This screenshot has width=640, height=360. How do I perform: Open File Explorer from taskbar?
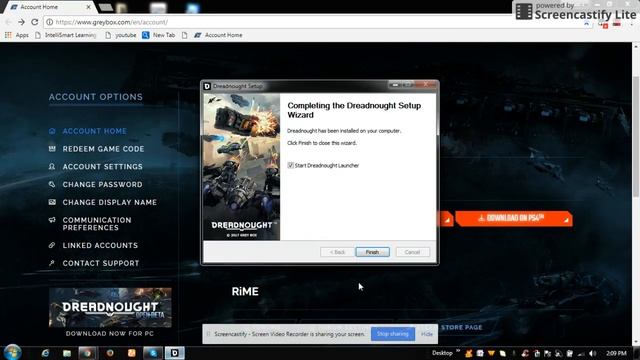(x=67, y=353)
